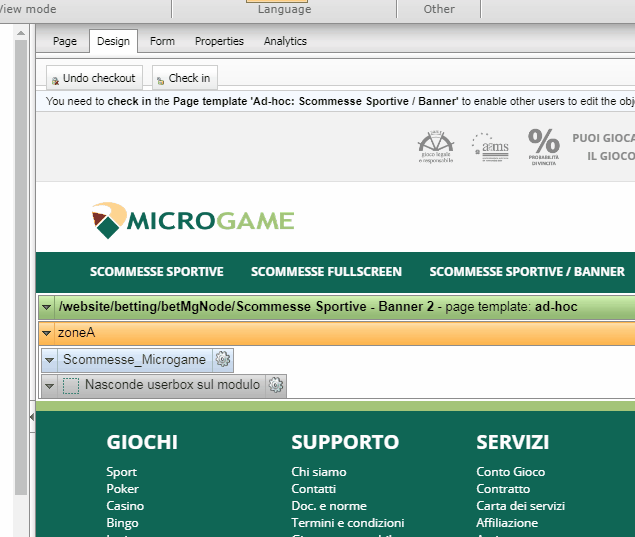Open the Nasconde userbox sul modulo gear settings
Screen dimensions: 635x537
point(276,385)
